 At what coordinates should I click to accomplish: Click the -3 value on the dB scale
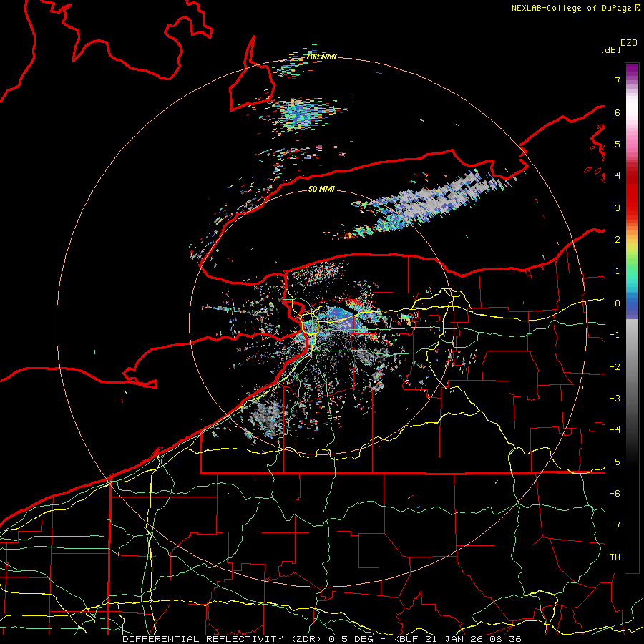tap(615, 399)
